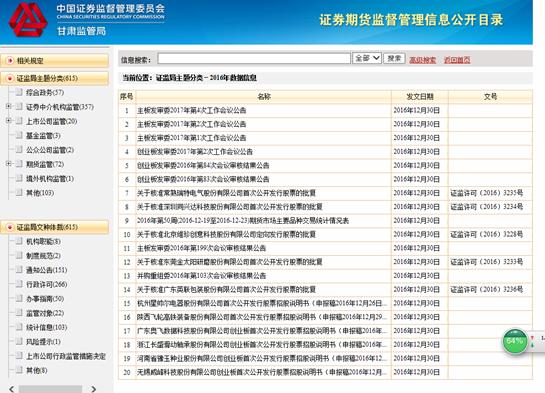Select the 基金监管(3) category
This screenshot has height=393, width=545.
43,136
